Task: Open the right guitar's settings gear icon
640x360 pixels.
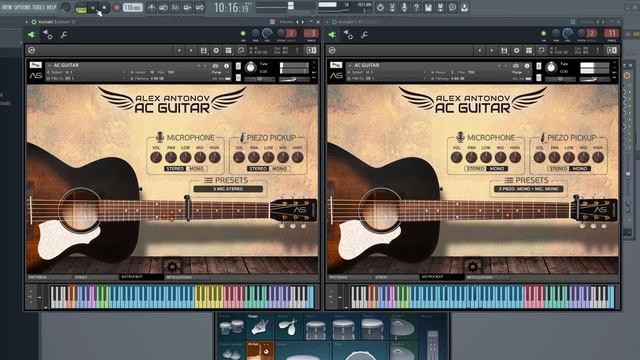Action: (x=473, y=267)
